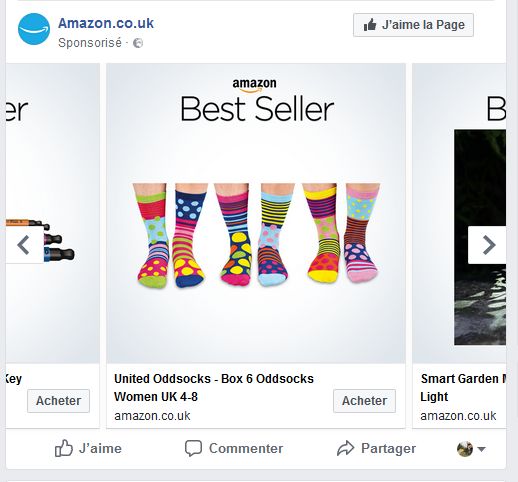Click Acheter button on the left card
This screenshot has height=482, width=518.
(x=58, y=401)
